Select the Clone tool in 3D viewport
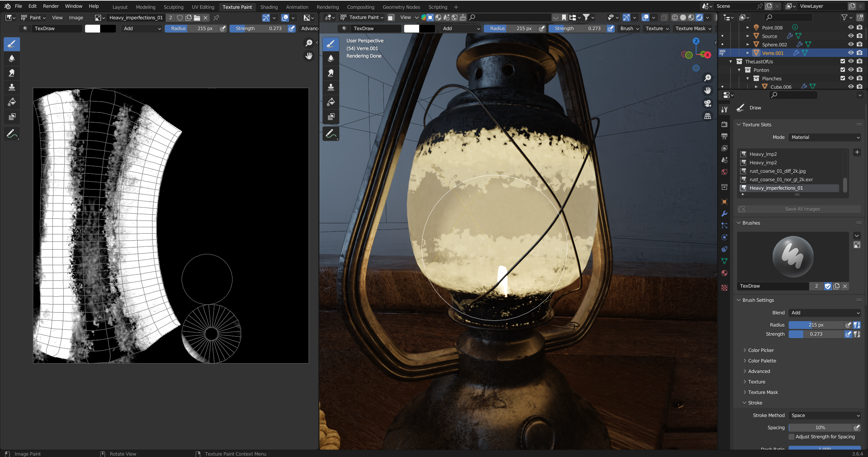Viewport: 868px width, 457px height. 331,87
